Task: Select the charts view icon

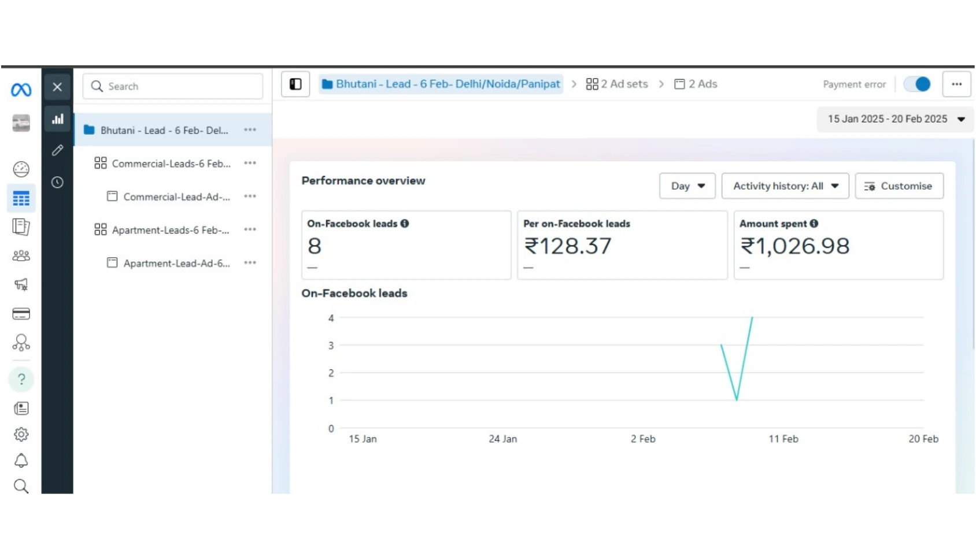Action: [57, 119]
